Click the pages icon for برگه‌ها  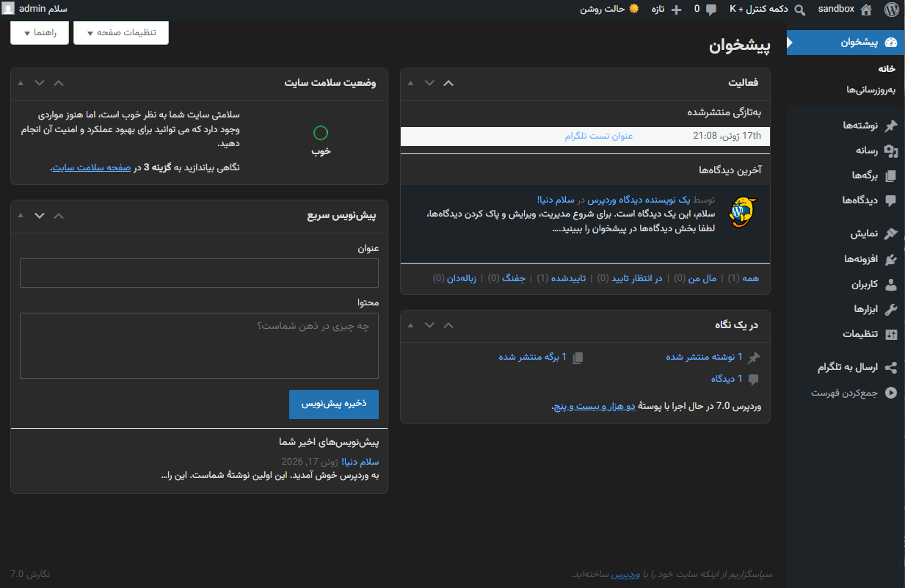[891, 175]
